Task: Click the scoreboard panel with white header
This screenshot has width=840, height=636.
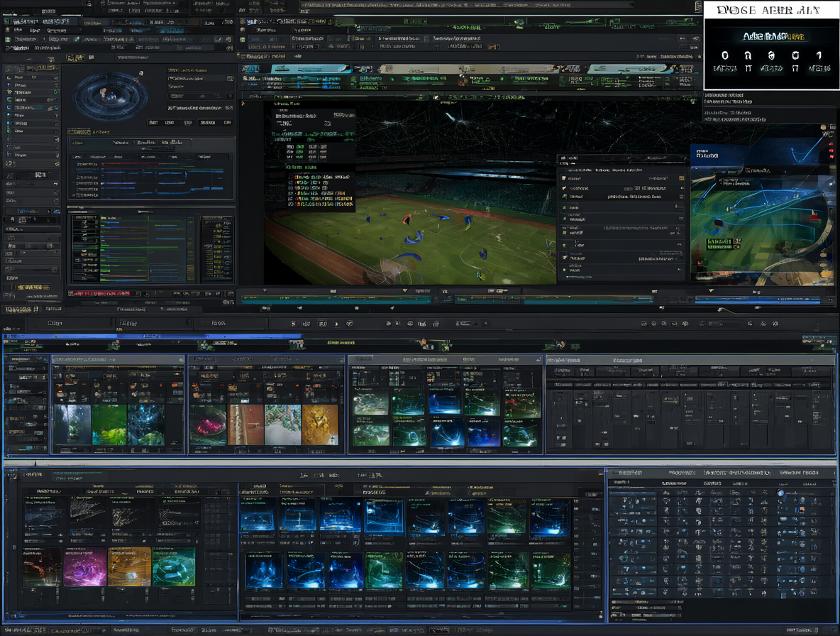Action: 771,45
